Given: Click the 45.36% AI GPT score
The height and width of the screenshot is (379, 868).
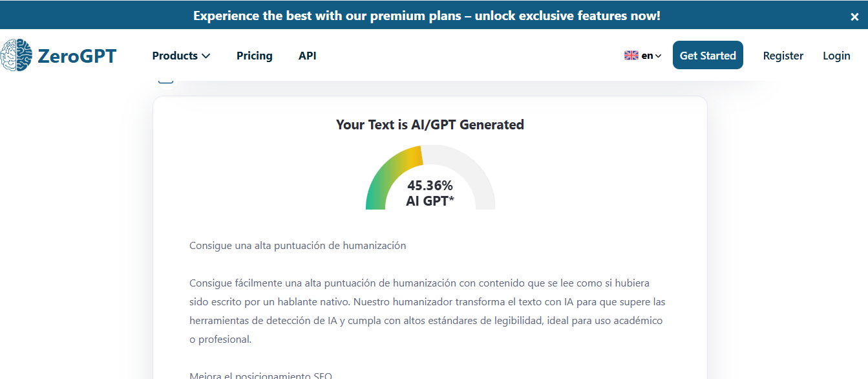Looking at the screenshot, I should 430,193.
